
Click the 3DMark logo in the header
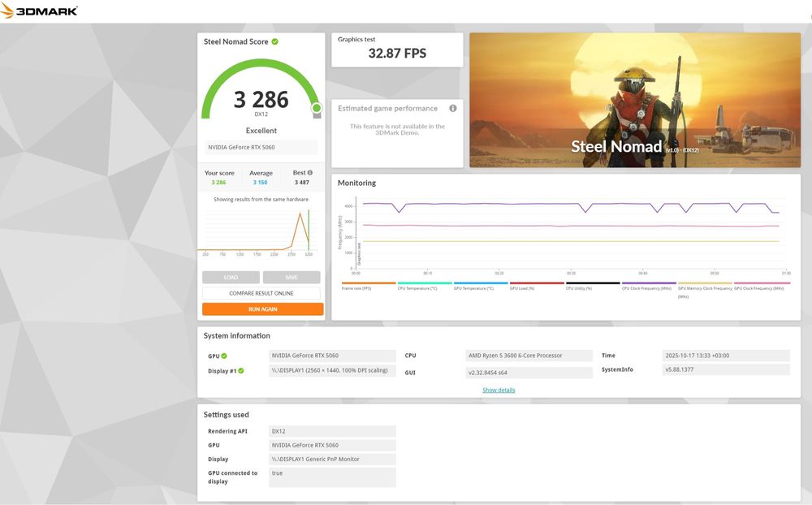(39, 11)
